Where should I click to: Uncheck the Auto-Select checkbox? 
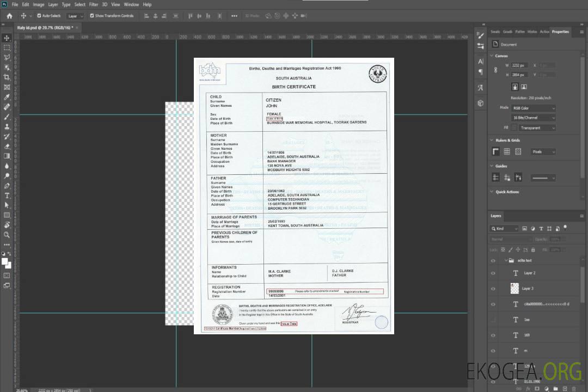click(38, 16)
